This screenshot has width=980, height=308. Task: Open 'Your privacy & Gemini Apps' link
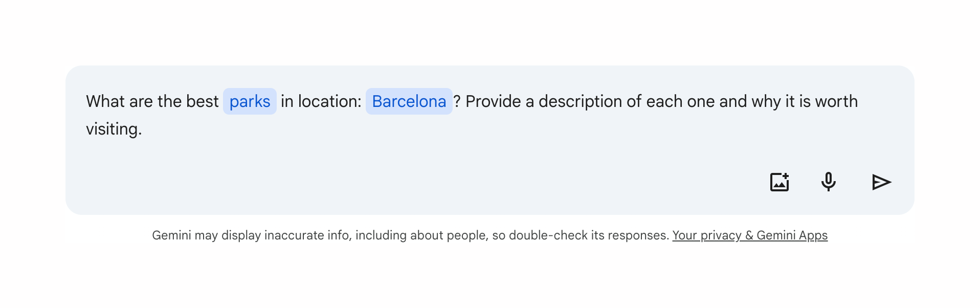pyautogui.click(x=749, y=235)
